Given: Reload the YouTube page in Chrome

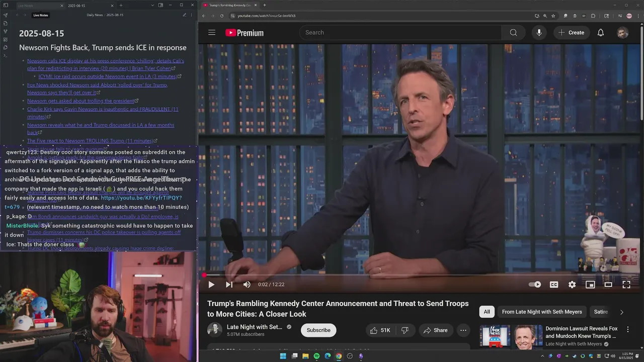Looking at the screenshot, I should pos(222,16).
